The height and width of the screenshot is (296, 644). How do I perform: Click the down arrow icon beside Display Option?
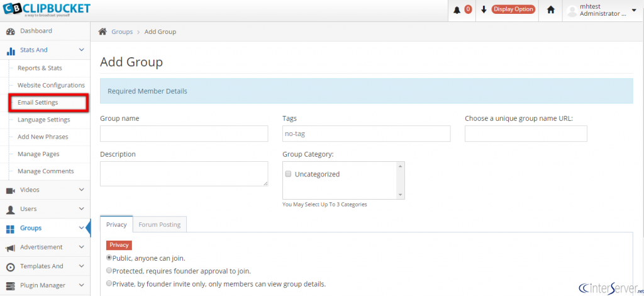click(x=484, y=9)
